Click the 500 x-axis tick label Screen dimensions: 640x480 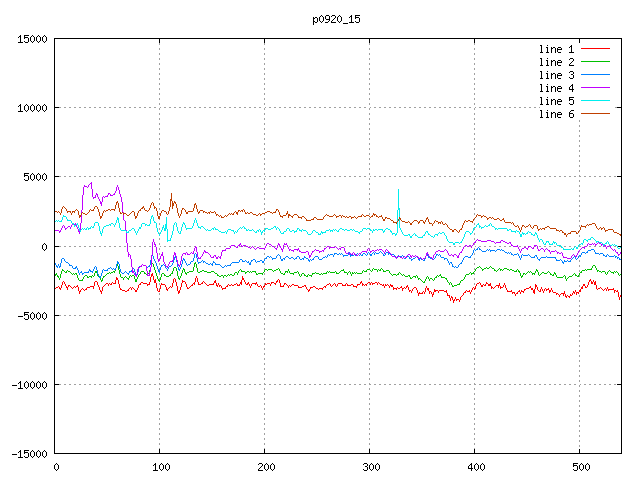click(x=579, y=467)
